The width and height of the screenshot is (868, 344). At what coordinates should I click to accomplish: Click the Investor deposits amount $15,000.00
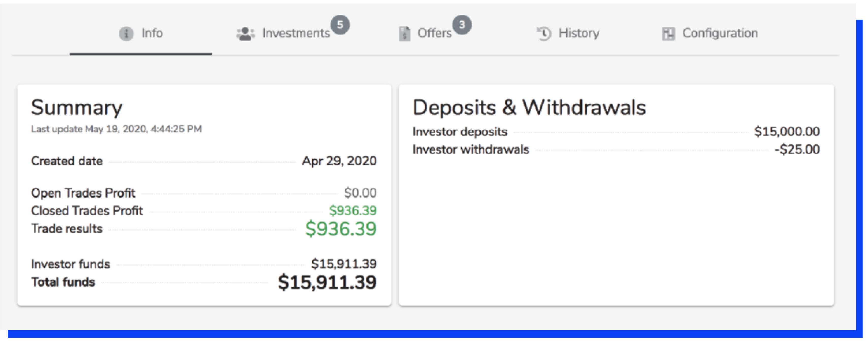pyautogui.click(x=787, y=131)
